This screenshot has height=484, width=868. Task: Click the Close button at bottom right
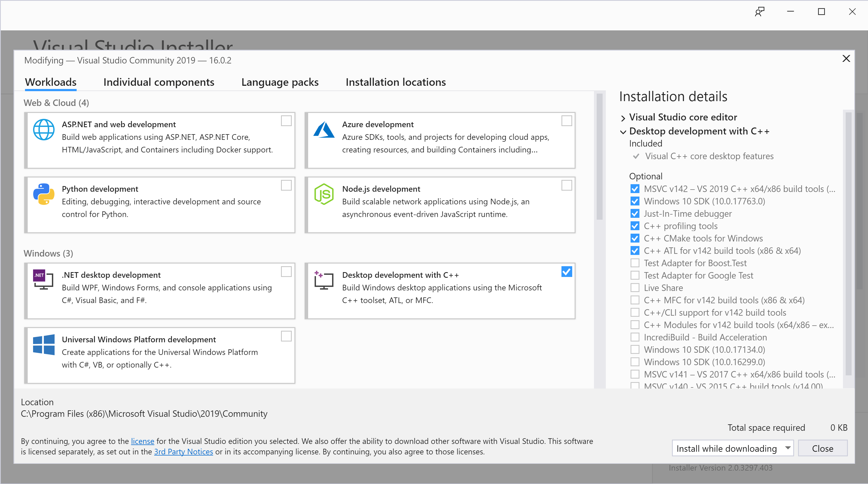point(823,448)
